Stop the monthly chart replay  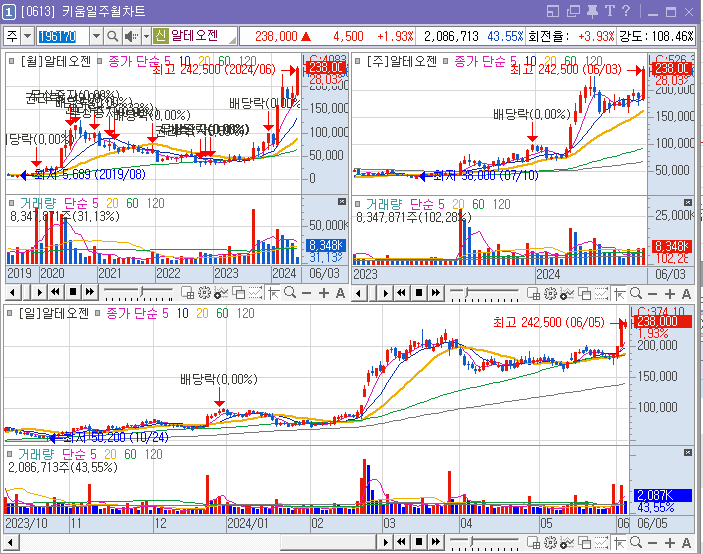pyautogui.click(x=73, y=293)
